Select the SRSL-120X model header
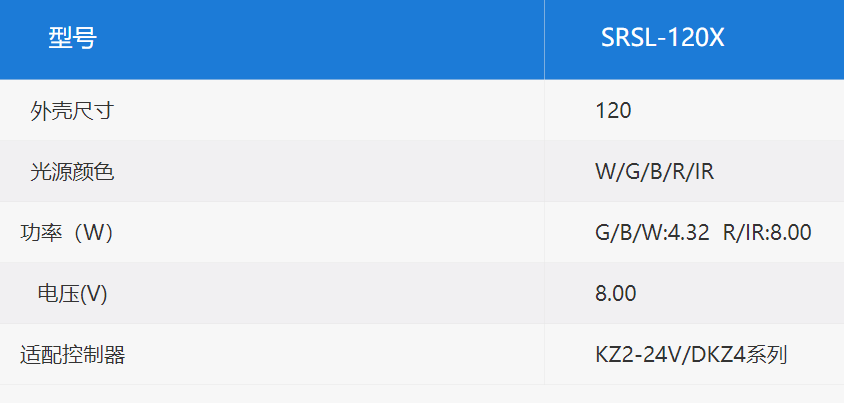The width and height of the screenshot is (844, 403). pyautogui.click(x=663, y=38)
